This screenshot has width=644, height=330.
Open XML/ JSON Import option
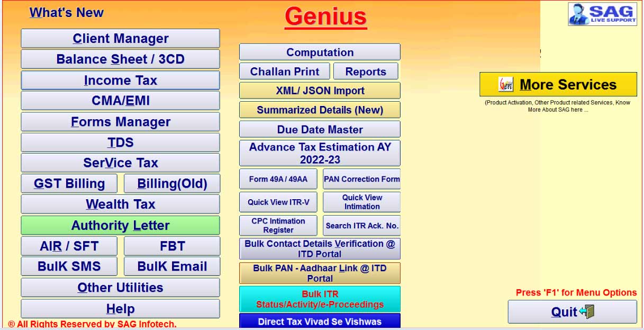pyautogui.click(x=320, y=91)
